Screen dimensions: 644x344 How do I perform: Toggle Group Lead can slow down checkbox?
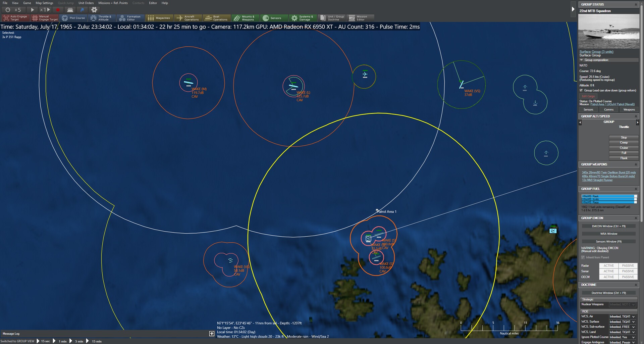(581, 90)
